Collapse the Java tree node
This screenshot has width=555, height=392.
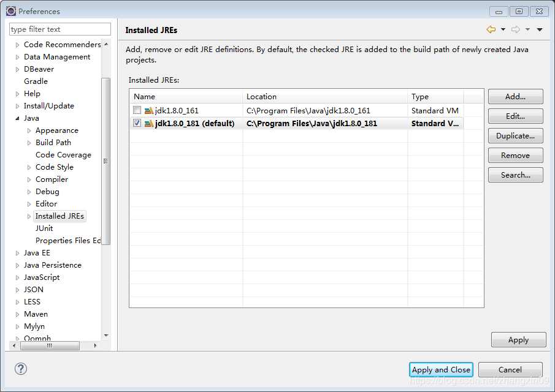pyautogui.click(x=18, y=118)
